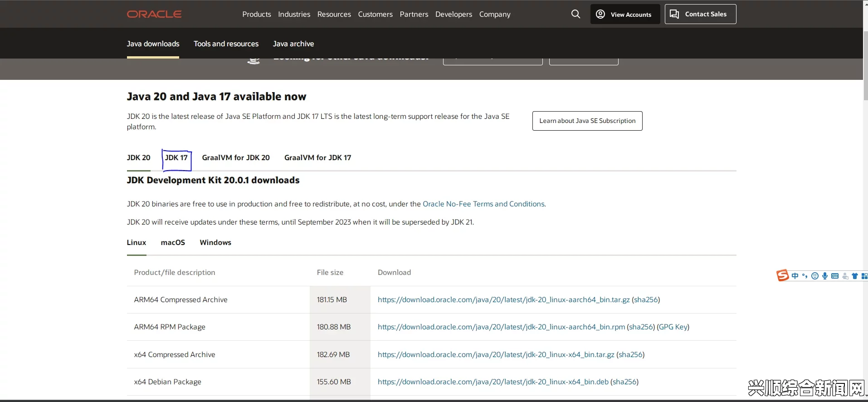Viewport: 868px width, 402px height.
Task: Click the View Accounts button
Action: click(625, 14)
